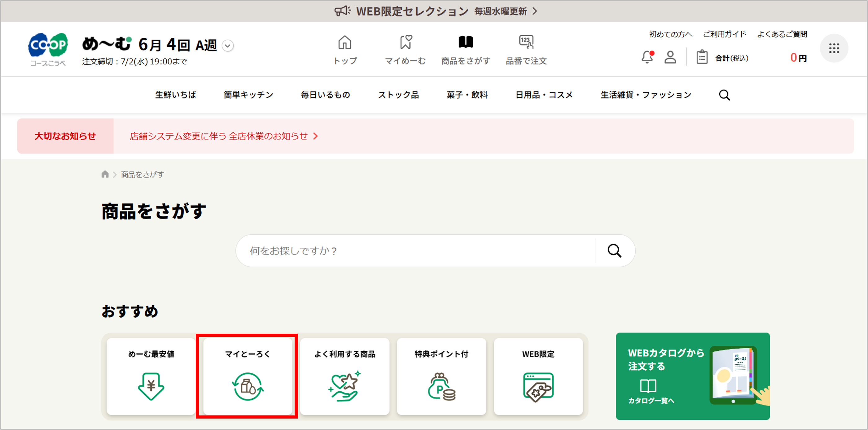The image size is (868, 430).
Task: Open notifications bell icon
Action: [x=647, y=57]
